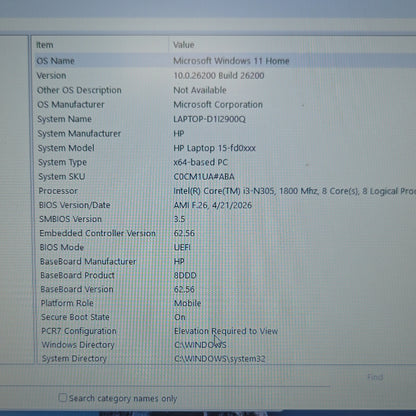Select the Secure Boot State row
The image size is (416, 416).
[225, 317]
